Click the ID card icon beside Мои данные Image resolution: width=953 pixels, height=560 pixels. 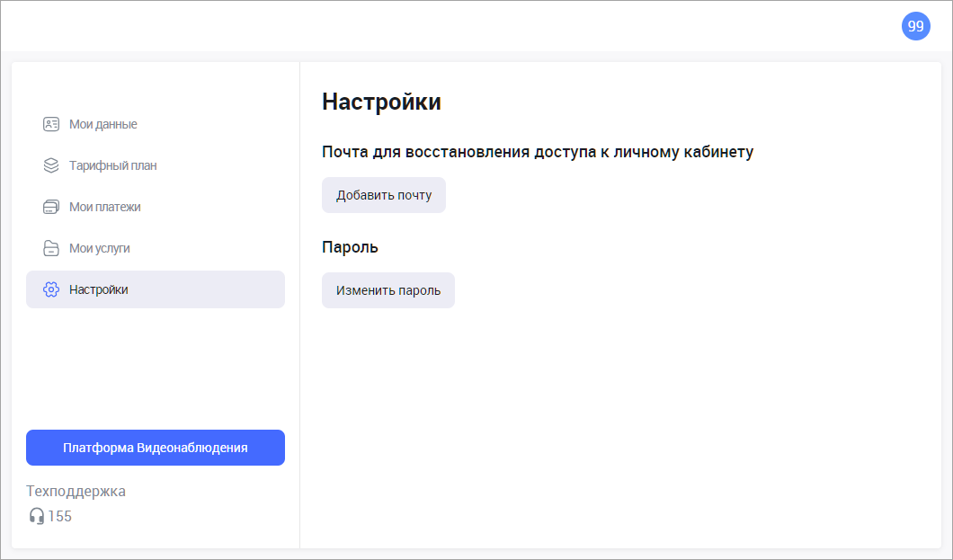51,124
